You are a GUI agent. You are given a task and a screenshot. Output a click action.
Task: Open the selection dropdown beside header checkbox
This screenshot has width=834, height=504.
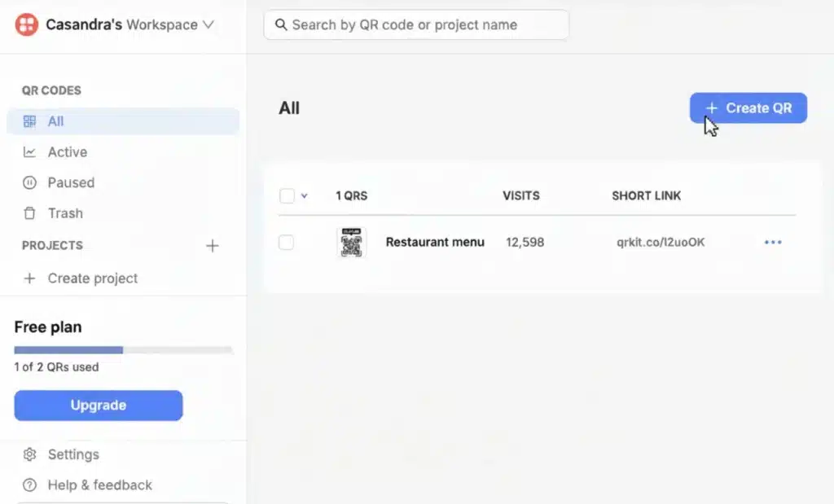coord(303,195)
